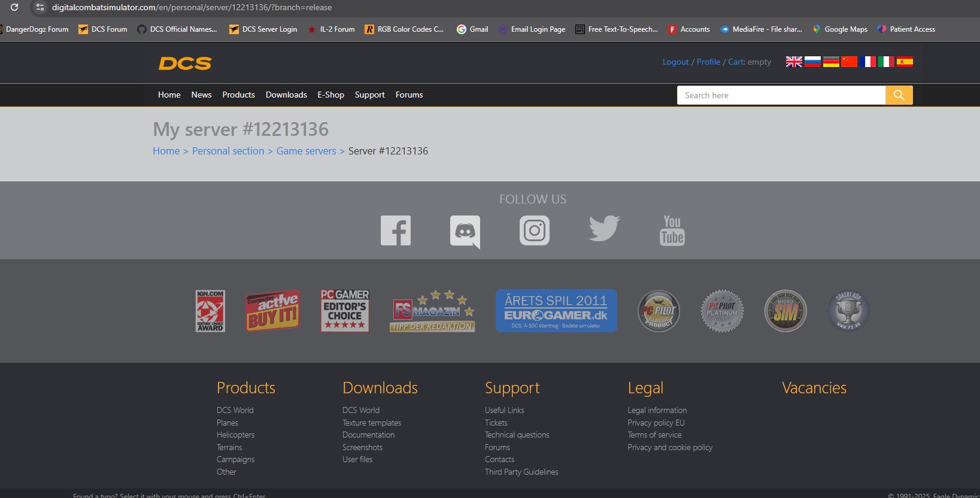Click the Instagram follow icon
Viewport: 980px width, 498px height.
click(535, 230)
